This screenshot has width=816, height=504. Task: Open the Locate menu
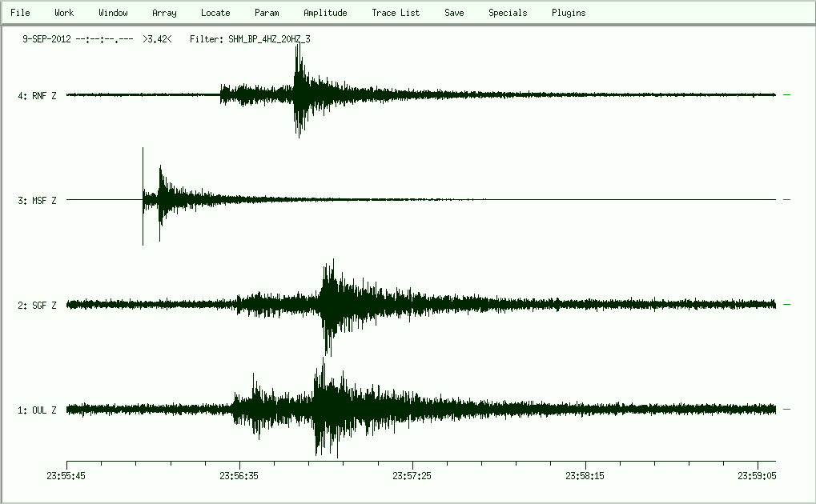(215, 13)
